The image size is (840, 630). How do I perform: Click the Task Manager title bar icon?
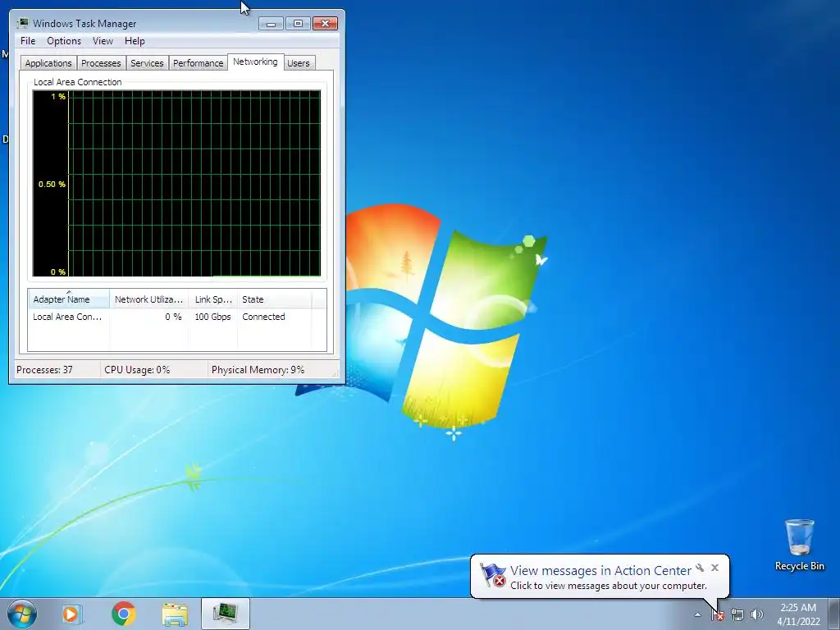click(x=22, y=23)
